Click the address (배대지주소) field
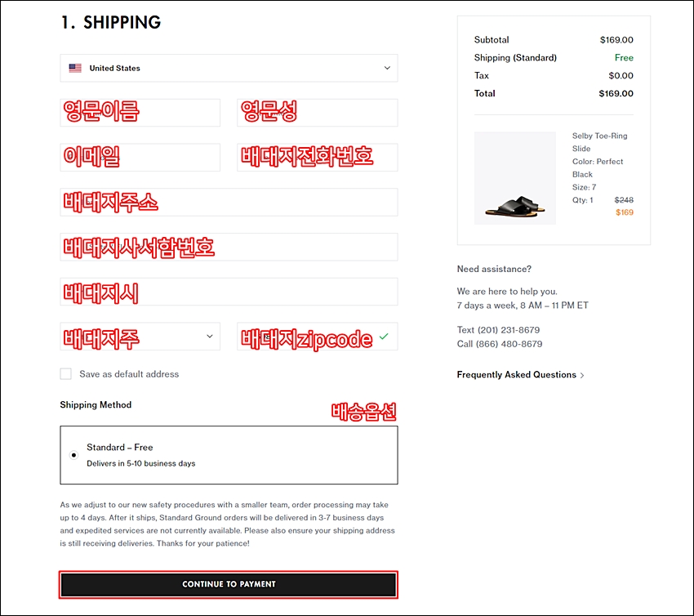Image resolution: width=694 pixels, height=616 pixels. coord(229,203)
